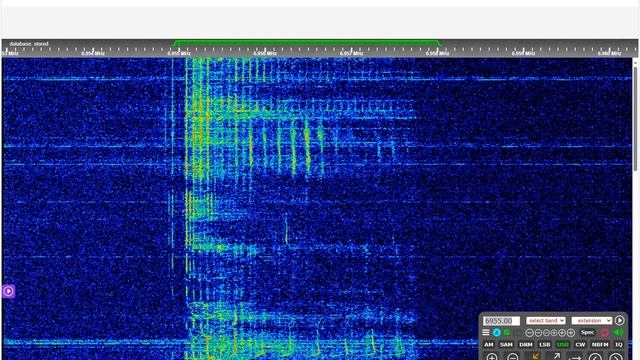Select NBFM mode
The image size is (640, 360).
[600, 344]
